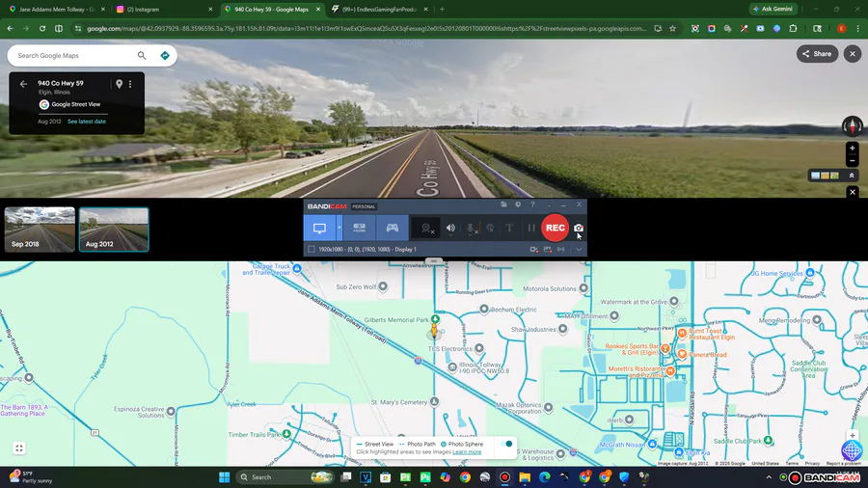This screenshot has width=868, height=488.
Task: Zoom in the map with plus button
Action: pyautogui.click(x=853, y=435)
